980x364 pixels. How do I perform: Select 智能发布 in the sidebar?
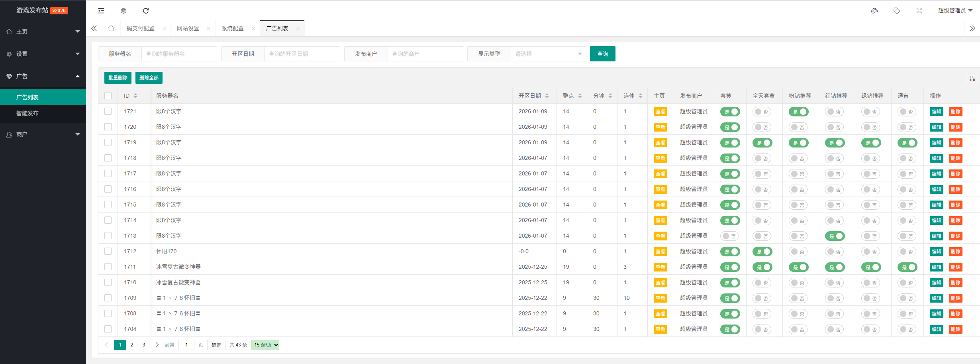click(27, 113)
